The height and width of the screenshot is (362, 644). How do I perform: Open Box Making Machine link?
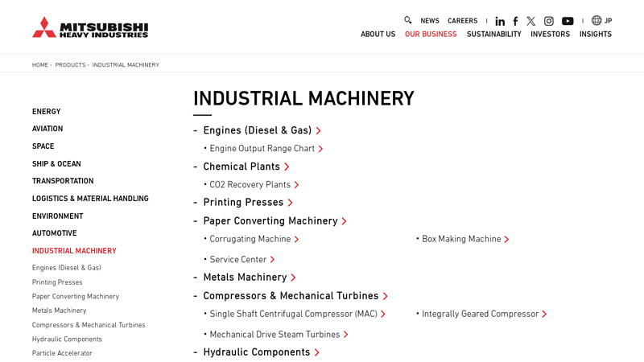pyautogui.click(x=465, y=239)
